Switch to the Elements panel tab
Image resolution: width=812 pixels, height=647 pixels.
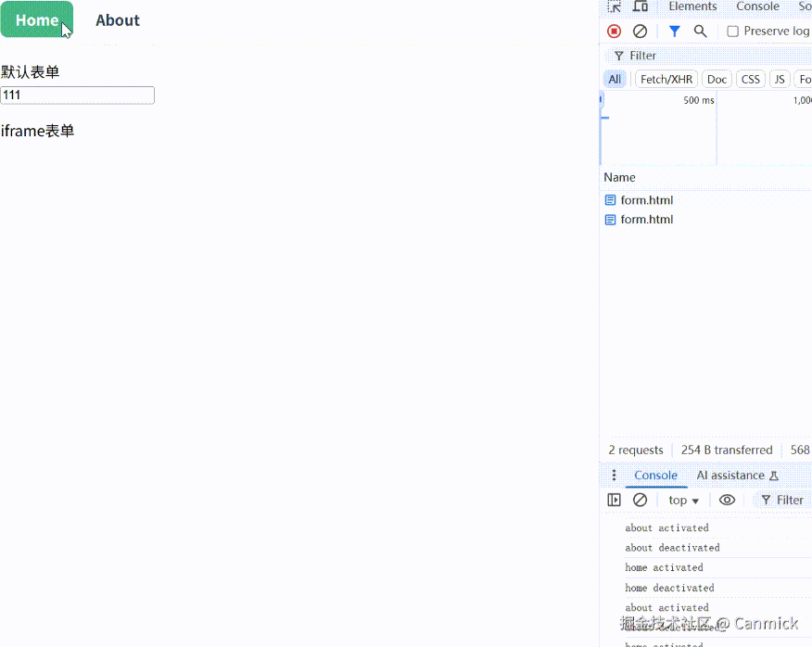coord(693,6)
